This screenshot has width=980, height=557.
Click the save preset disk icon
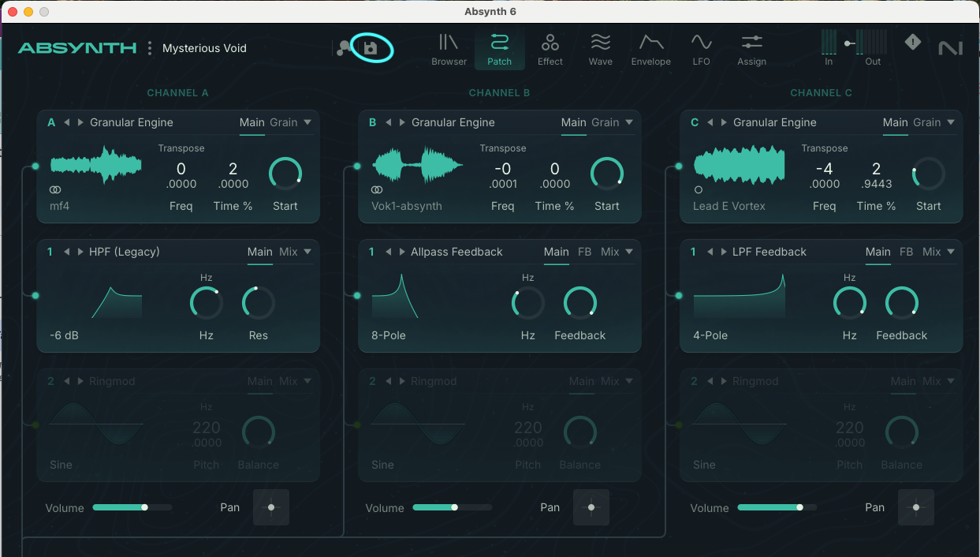(371, 48)
